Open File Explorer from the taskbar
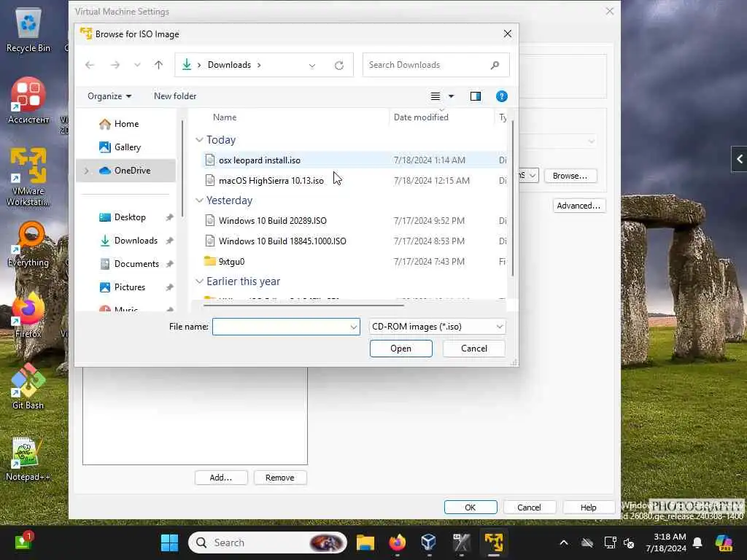The width and height of the screenshot is (747, 560). 365,542
